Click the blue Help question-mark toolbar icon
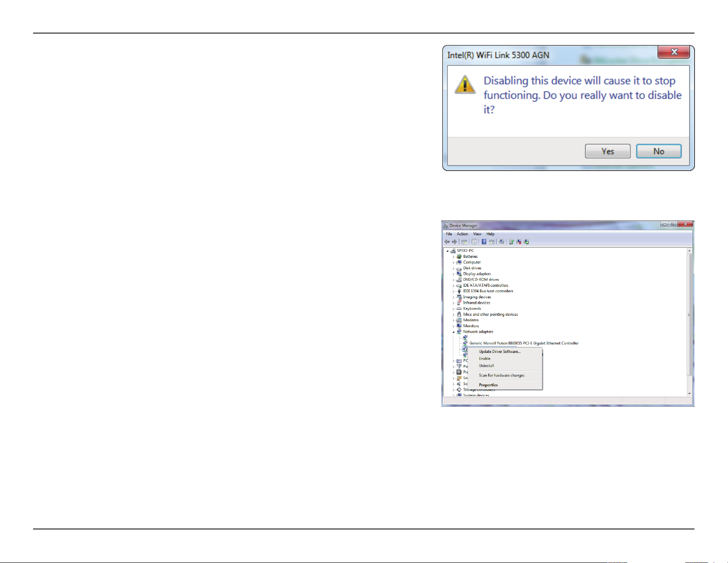The height and width of the screenshot is (563, 728). coord(484,242)
